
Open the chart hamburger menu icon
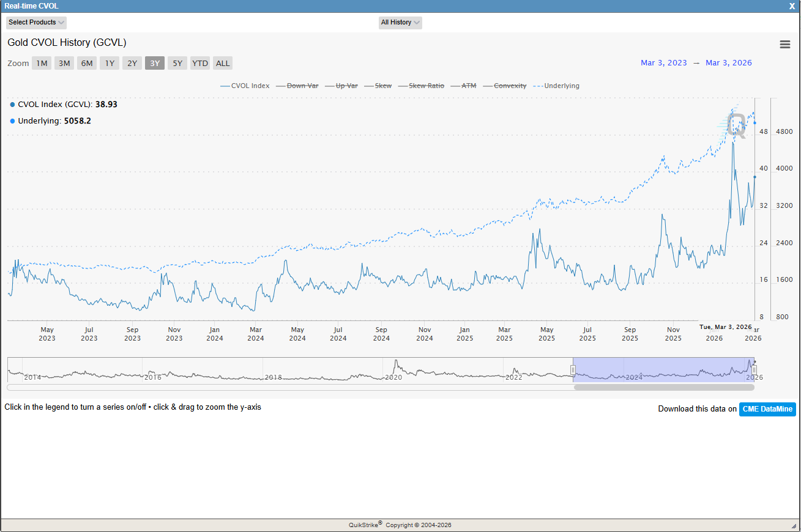click(x=784, y=44)
